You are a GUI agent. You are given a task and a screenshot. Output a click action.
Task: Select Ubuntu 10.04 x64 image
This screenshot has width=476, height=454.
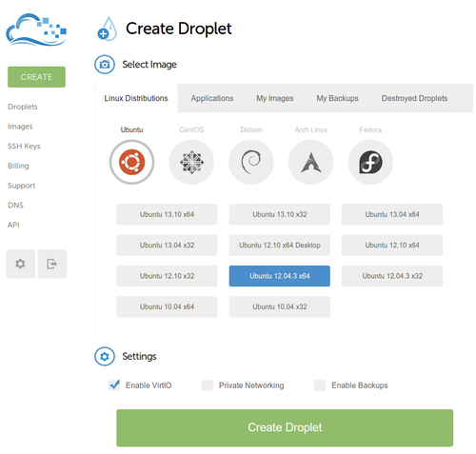coord(167,306)
